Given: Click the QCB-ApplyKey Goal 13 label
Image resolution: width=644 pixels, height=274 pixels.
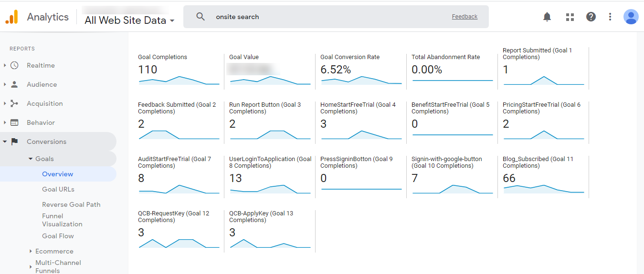Looking at the screenshot, I should [261, 216].
